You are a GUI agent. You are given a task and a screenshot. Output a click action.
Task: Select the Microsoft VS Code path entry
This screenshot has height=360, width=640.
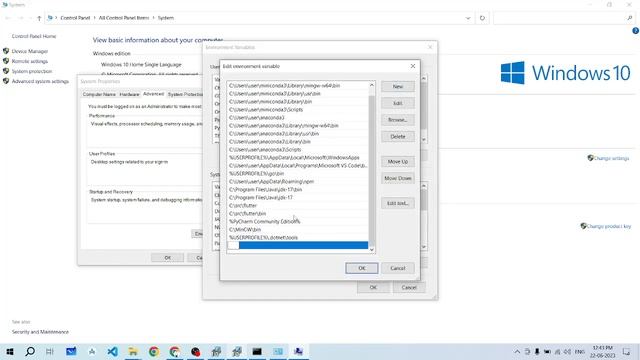click(x=298, y=166)
